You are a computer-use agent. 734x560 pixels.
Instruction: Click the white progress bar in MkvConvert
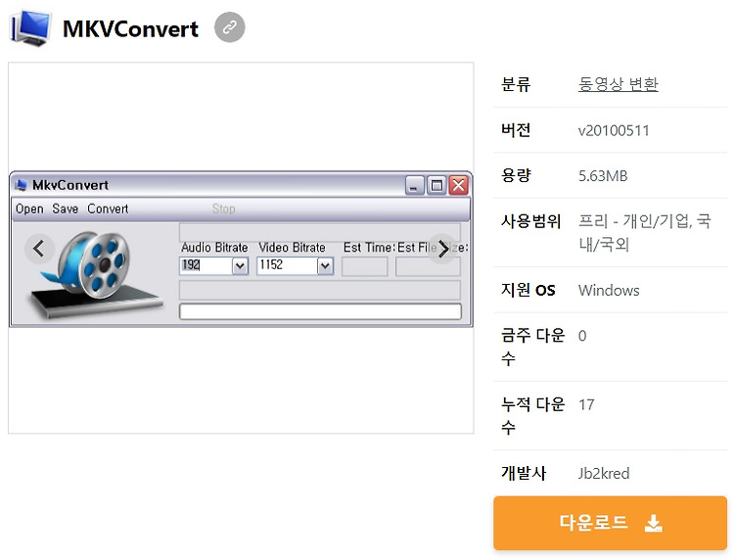point(321,311)
